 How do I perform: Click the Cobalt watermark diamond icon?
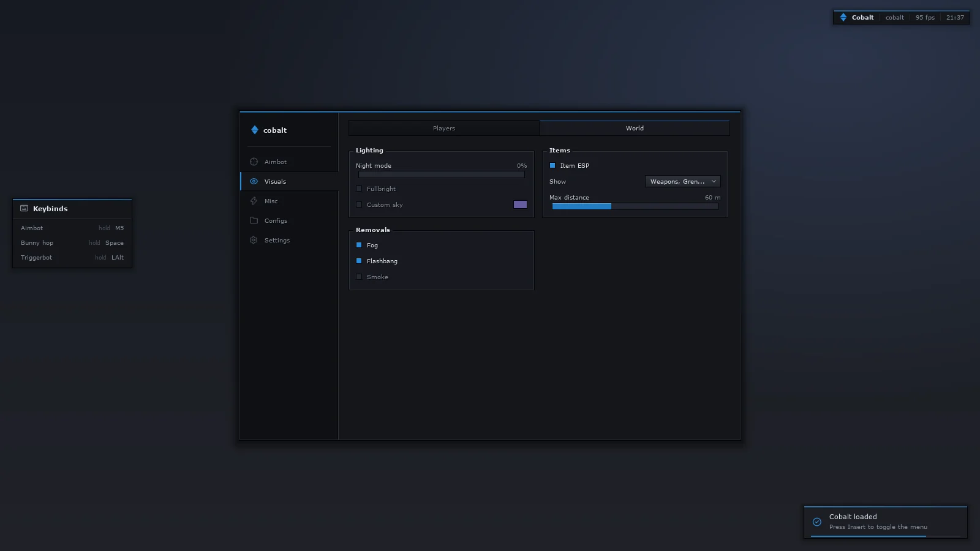pyautogui.click(x=843, y=17)
